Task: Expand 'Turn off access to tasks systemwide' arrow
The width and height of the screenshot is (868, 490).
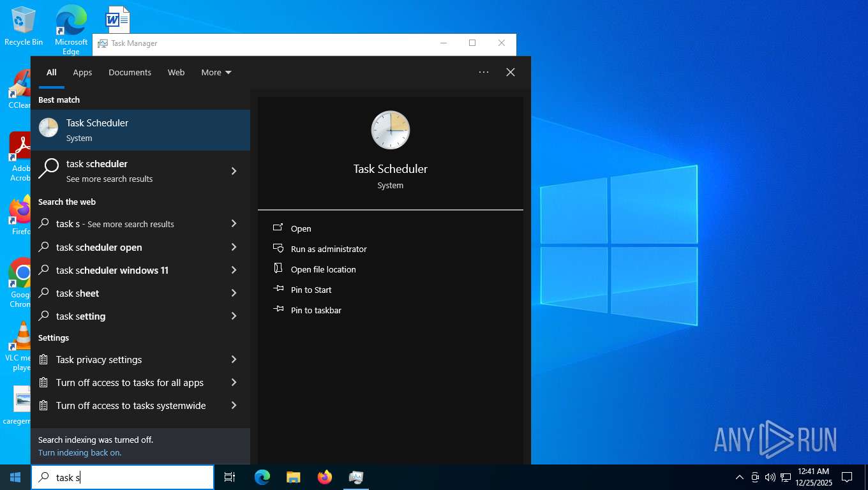Action: (234, 405)
